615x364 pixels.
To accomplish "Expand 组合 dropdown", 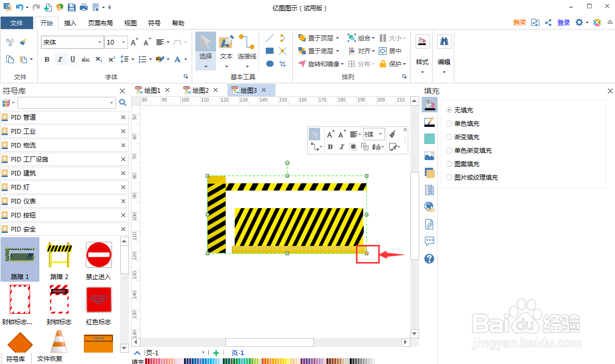I will pos(374,38).
